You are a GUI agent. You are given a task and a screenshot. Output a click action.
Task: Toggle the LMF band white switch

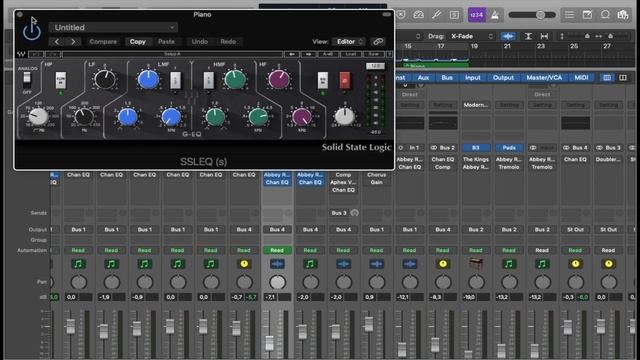pyautogui.click(x=176, y=80)
